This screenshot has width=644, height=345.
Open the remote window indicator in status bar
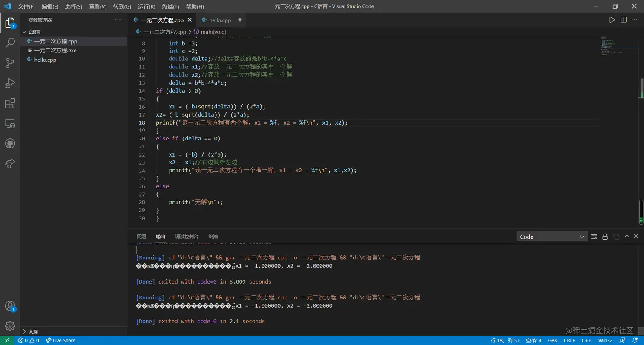click(7, 340)
